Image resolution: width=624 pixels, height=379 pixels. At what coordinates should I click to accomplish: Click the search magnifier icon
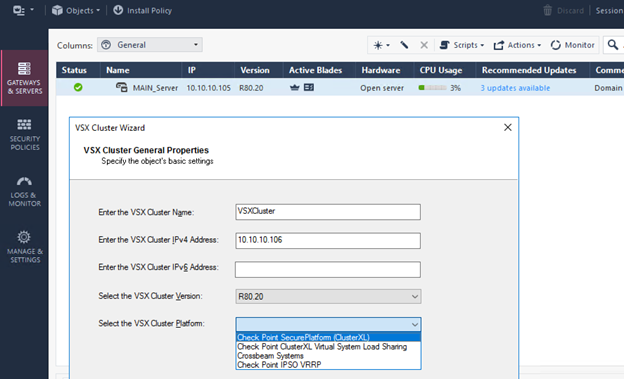613,45
